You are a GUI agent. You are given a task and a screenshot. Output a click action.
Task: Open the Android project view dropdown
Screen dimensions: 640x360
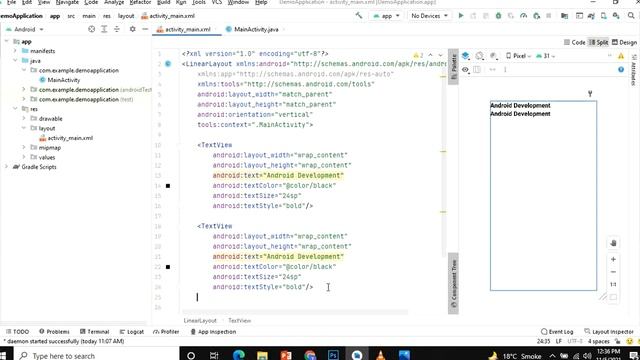pyautogui.click(x=24, y=29)
